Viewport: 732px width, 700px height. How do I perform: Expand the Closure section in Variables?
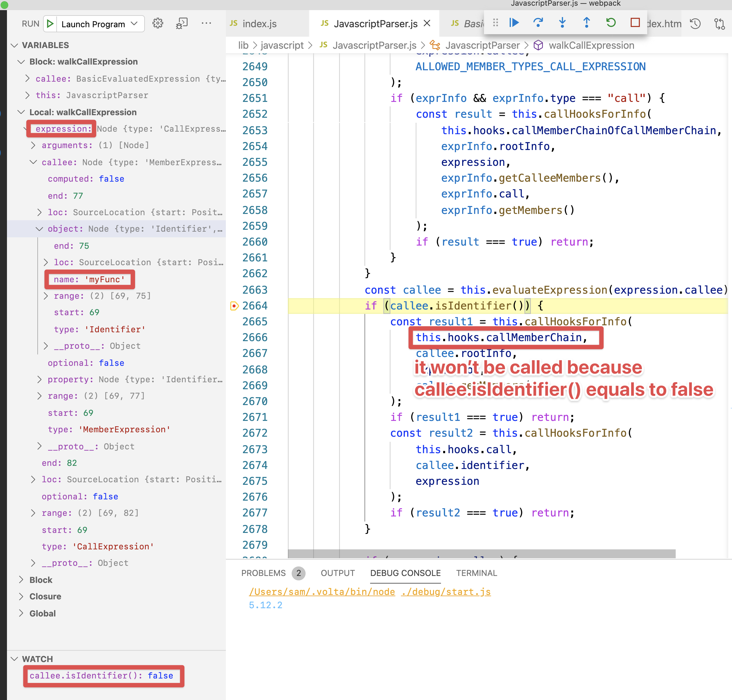(45, 596)
